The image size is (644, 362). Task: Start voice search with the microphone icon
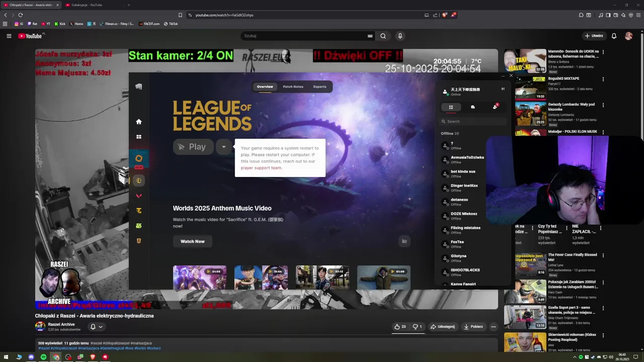[x=400, y=36]
